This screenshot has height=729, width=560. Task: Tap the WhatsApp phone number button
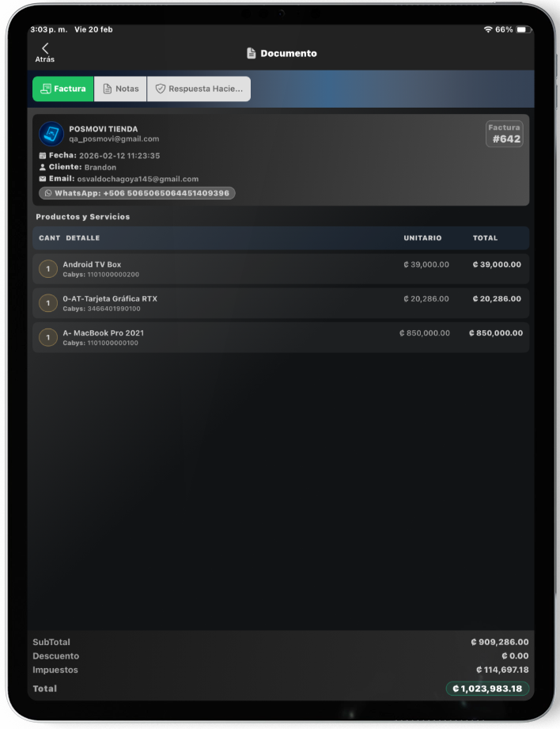(x=137, y=193)
